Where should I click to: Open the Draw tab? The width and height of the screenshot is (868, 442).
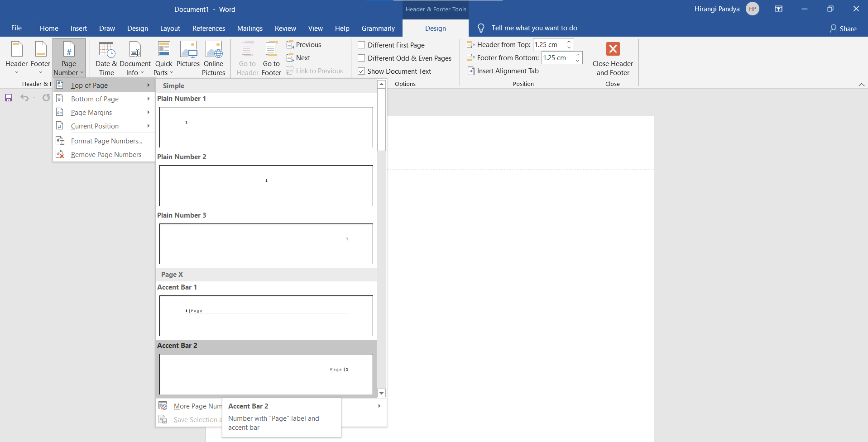click(x=107, y=29)
